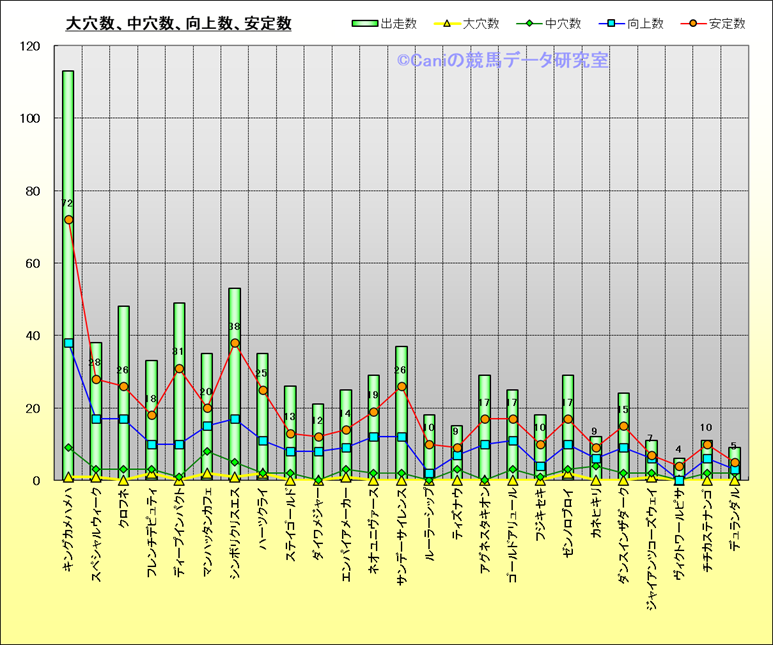This screenshot has height=645, width=773.
Task: Select the chart title 大穴数、中穴数、向上数、安定数
Action: coord(178,23)
